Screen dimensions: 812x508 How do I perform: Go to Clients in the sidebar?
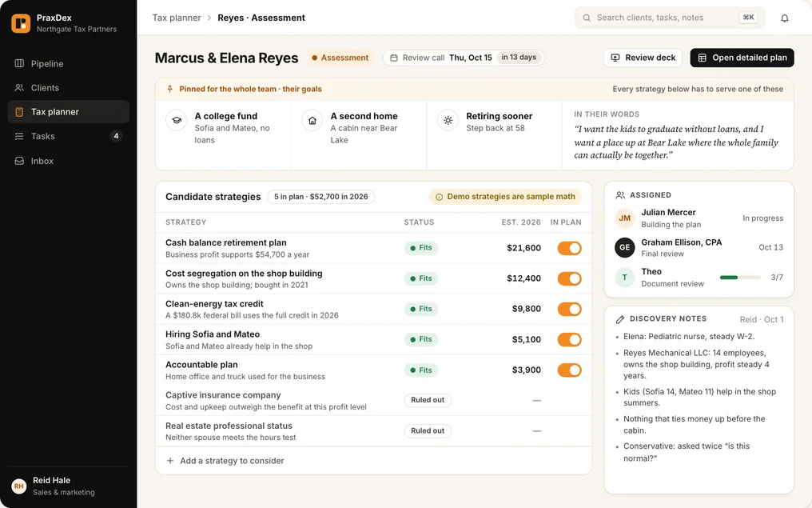pyautogui.click(x=69, y=88)
